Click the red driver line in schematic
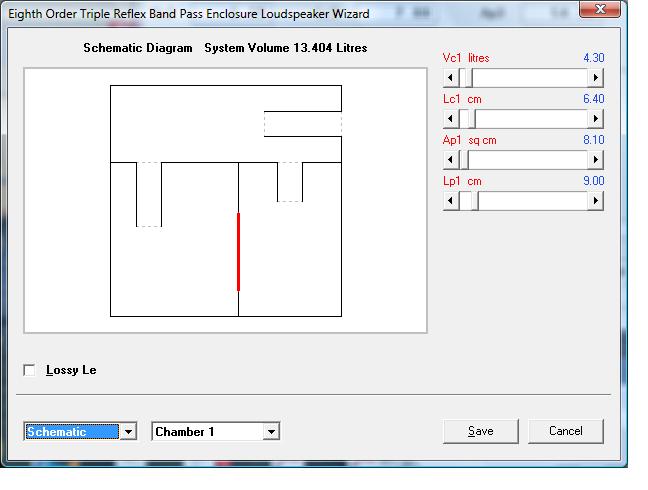The width and height of the screenshot is (648, 490). click(238, 252)
